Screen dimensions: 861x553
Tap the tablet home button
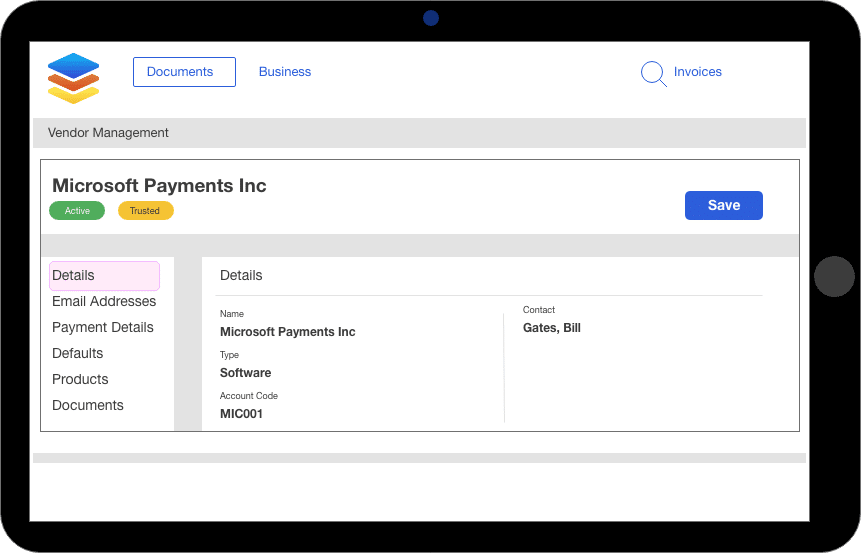834,276
